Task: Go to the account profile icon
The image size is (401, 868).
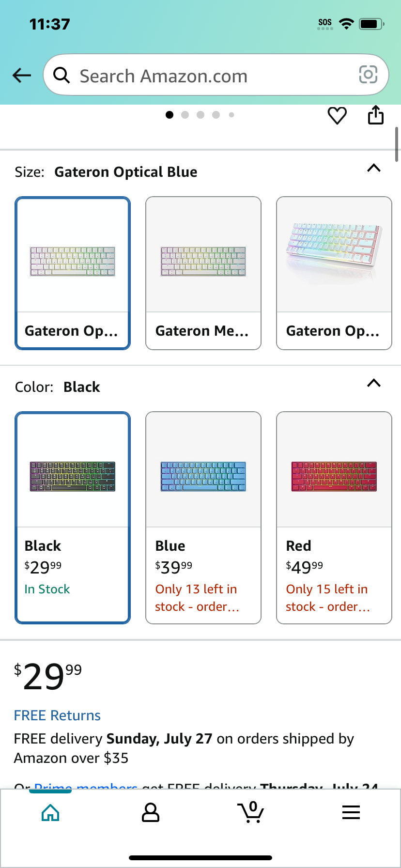Action: point(151,812)
